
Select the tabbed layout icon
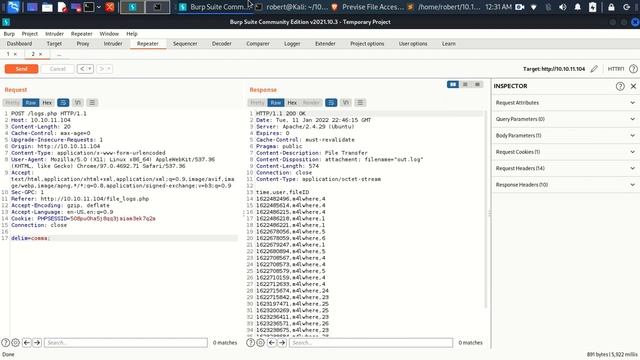click(x=477, y=84)
